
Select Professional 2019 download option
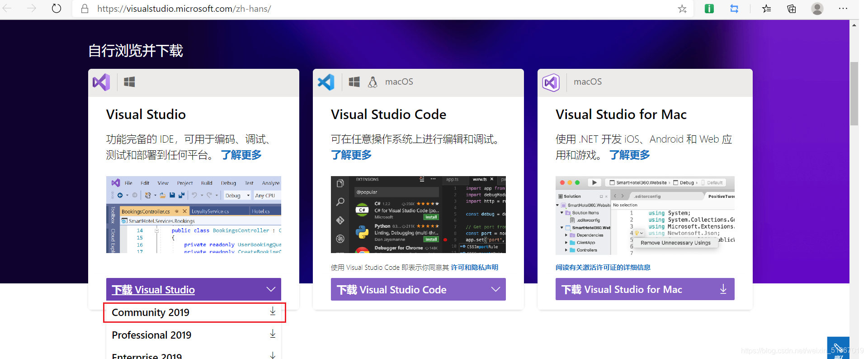(193, 335)
